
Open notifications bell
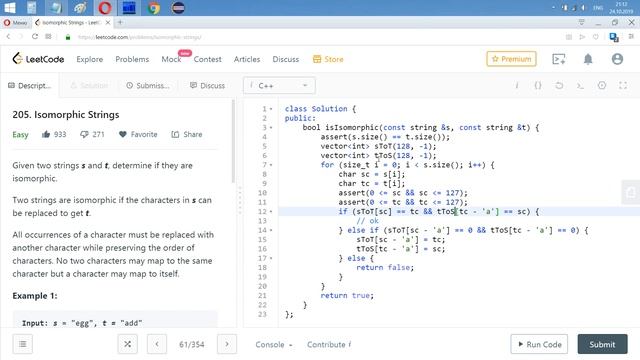[588, 59]
